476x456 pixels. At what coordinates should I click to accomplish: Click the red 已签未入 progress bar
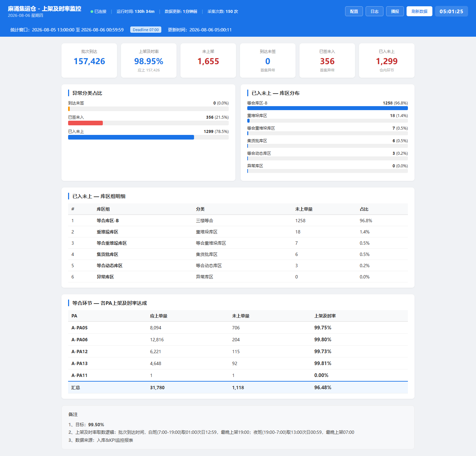pos(85,123)
